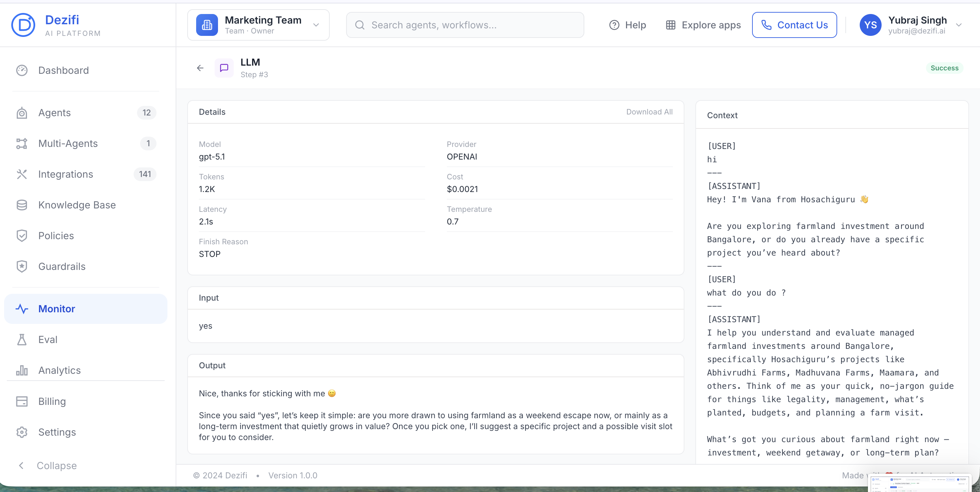Click Download All in Details

(649, 112)
